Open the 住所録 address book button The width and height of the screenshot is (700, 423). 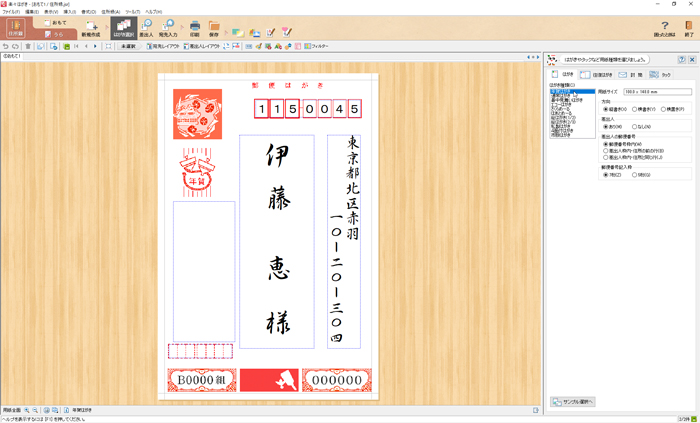tap(15, 27)
